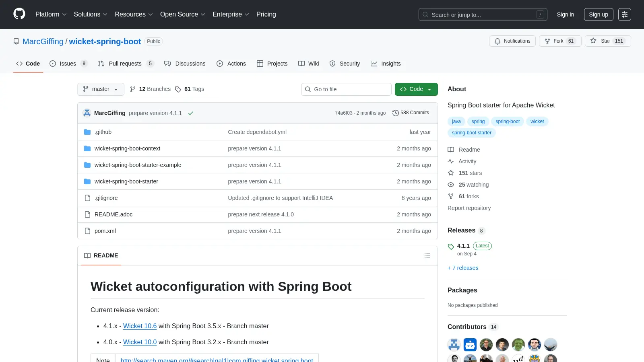Click the dependabot contributor avatar

470,345
